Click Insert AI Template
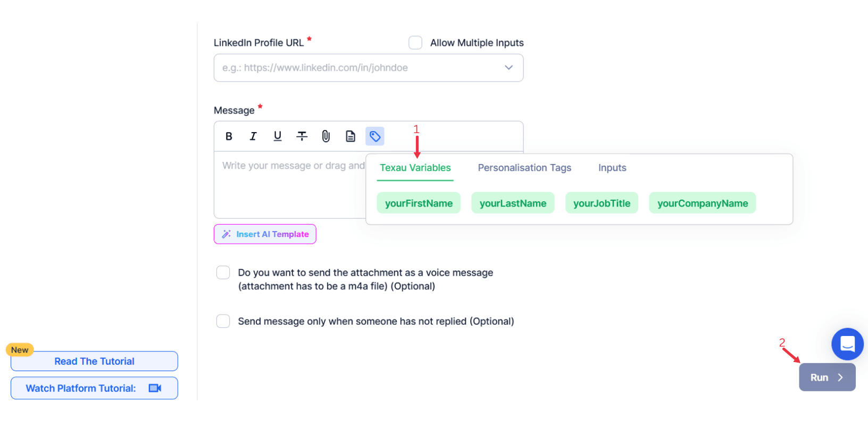The image size is (868, 427). pos(265,234)
